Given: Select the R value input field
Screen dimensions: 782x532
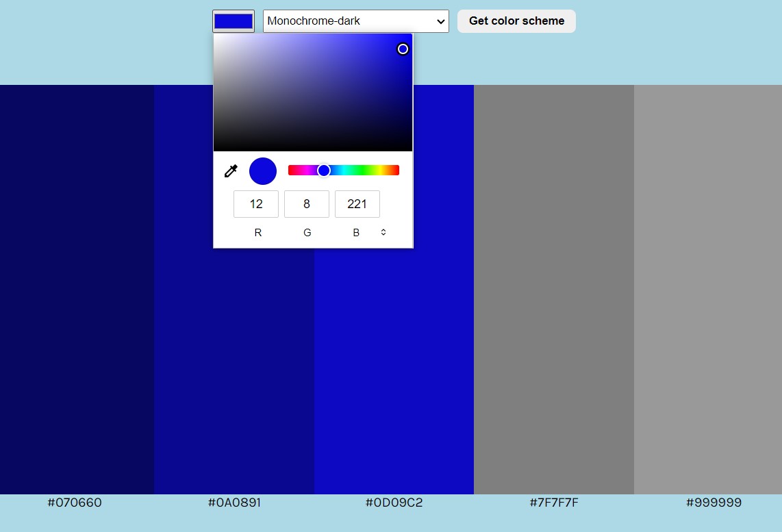Looking at the screenshot, I should tap(255, 203).
